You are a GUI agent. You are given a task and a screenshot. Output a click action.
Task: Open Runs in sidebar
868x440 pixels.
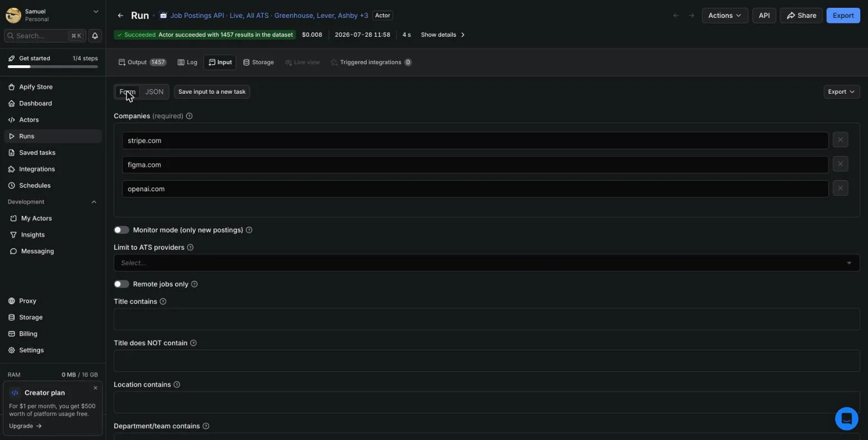(x=53, y=136)
